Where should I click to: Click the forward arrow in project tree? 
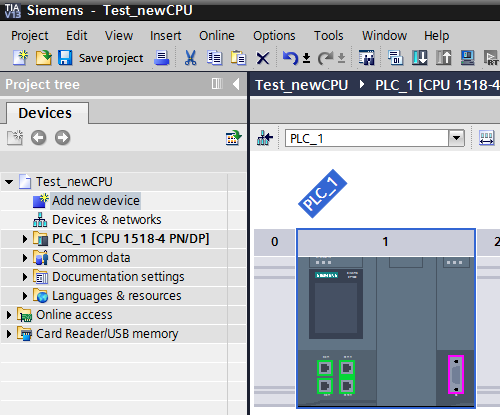(63, 138)
